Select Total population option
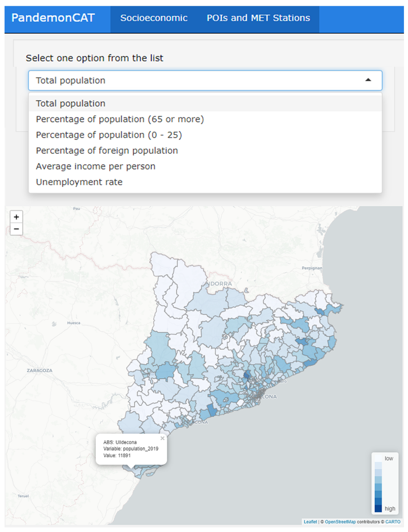The height and width of the screenshot is (532, 408). pyautogui.click(x=70, y=104)
